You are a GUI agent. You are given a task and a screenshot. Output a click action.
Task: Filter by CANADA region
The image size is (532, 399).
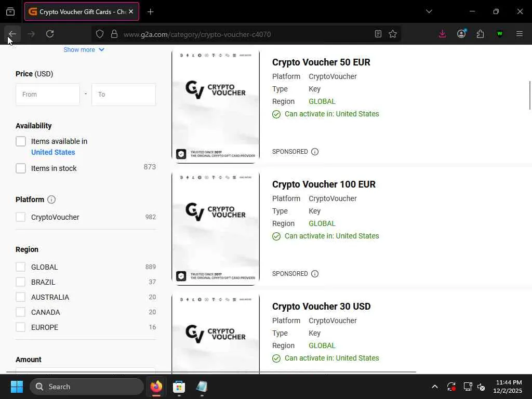(21, 312)
